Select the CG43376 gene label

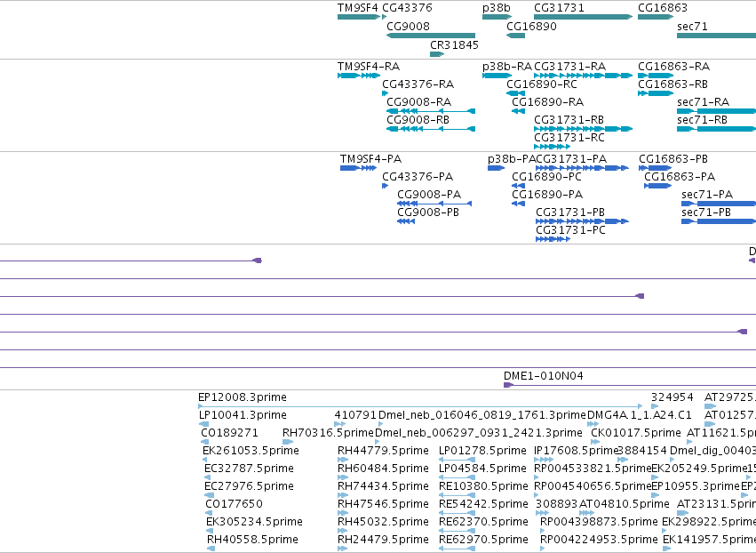(x=407, y=8)
